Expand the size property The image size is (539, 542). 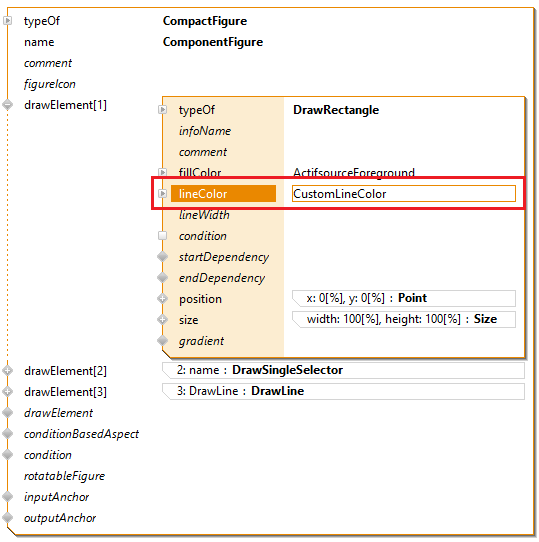click(162, 320)
